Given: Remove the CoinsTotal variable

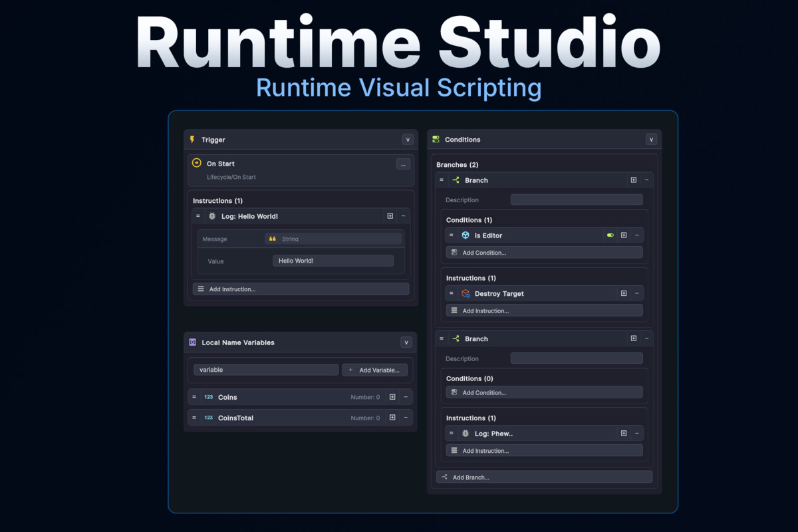Looking at the screenshot, I should (406, 418).
